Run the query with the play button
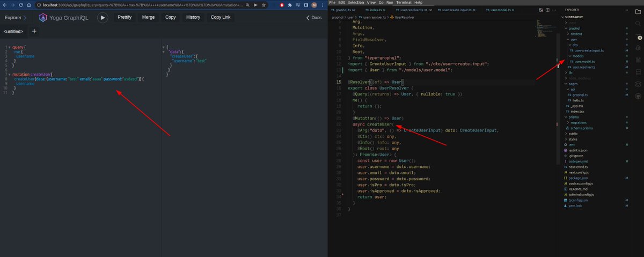The width and height of the screenshot is (644, 257). (x=103, y=17)
